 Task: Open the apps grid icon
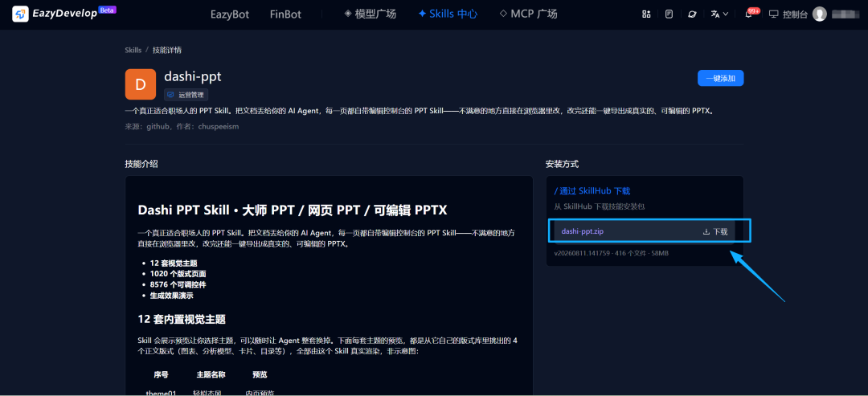(x=646, y=14)
